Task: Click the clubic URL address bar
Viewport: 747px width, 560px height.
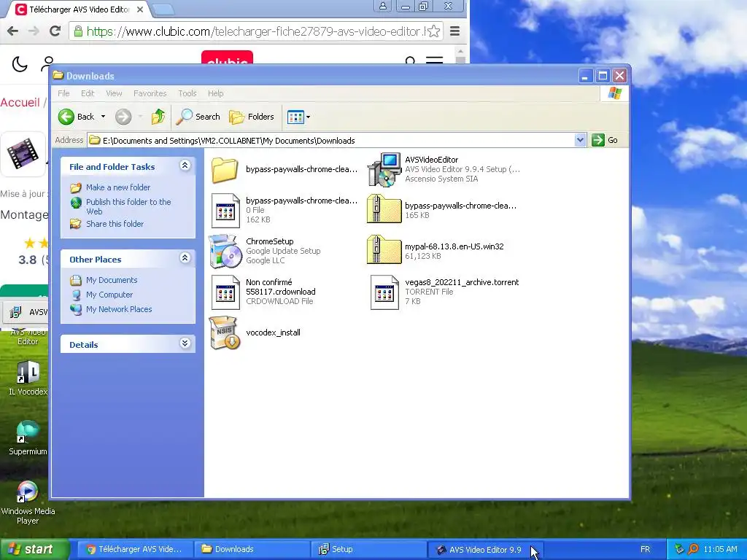Action: [x=256, y=31]
